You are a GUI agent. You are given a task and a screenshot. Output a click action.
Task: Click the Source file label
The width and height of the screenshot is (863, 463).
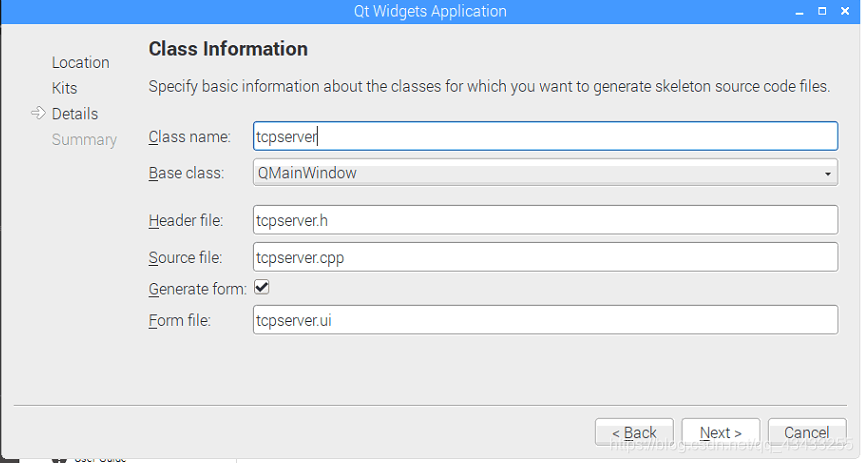[185, 258]
